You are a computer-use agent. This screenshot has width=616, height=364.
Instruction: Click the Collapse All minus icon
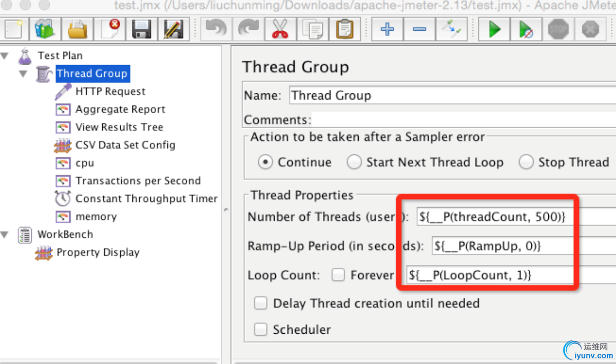point(419,29)
